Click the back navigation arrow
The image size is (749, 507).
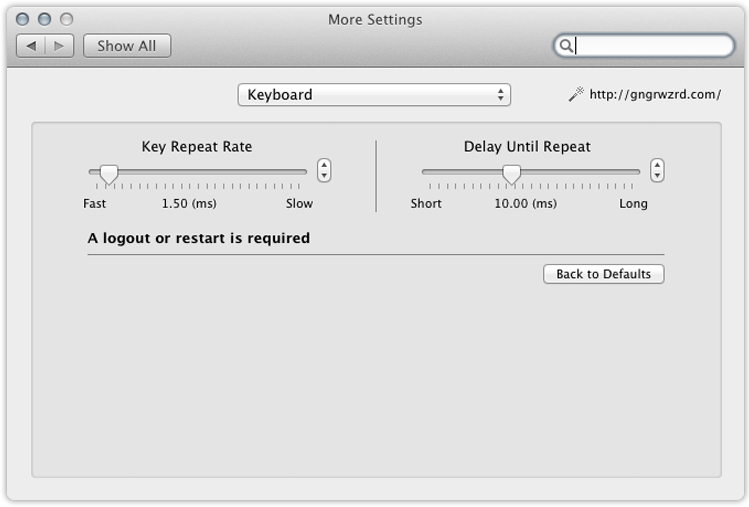point(31,46)
